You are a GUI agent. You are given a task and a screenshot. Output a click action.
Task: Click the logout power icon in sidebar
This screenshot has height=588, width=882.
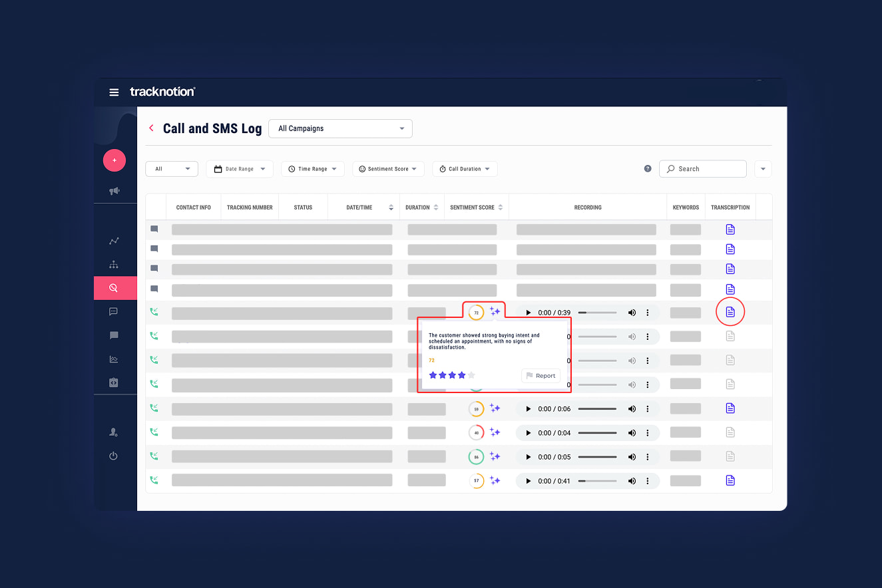tap(114, 456)
